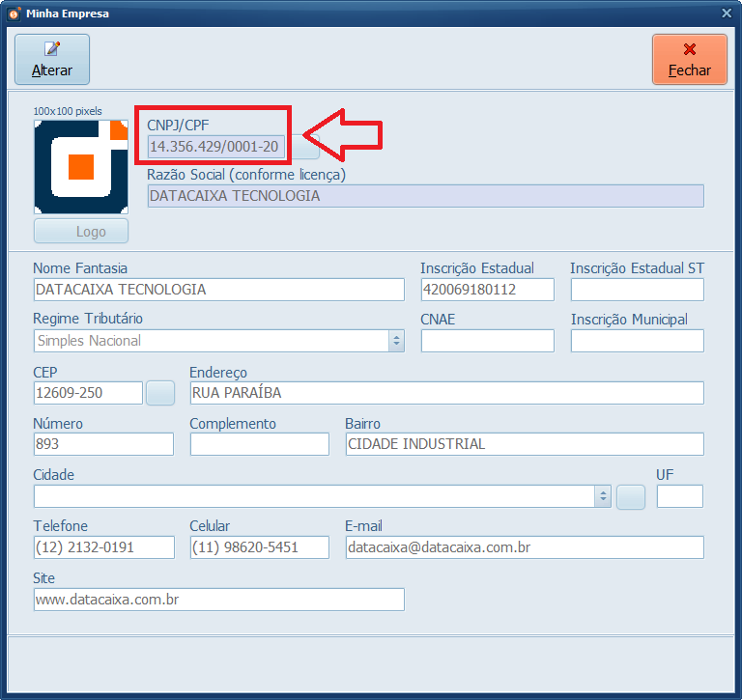742x700 pixels.
Task: Click the company logo thumbnail image
Action: coord(81,167)
